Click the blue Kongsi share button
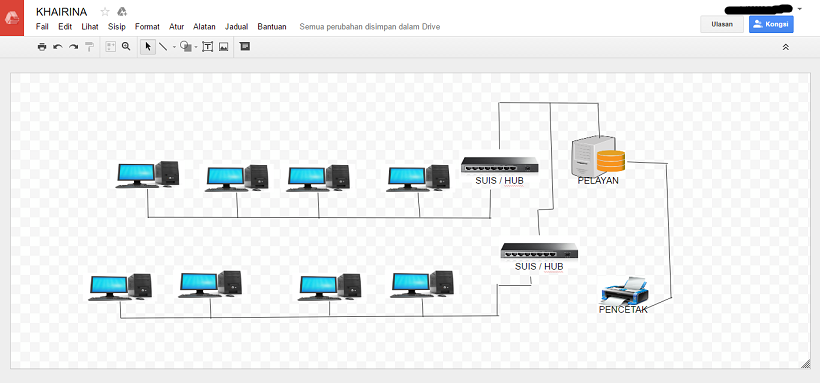 coord(771,24)
